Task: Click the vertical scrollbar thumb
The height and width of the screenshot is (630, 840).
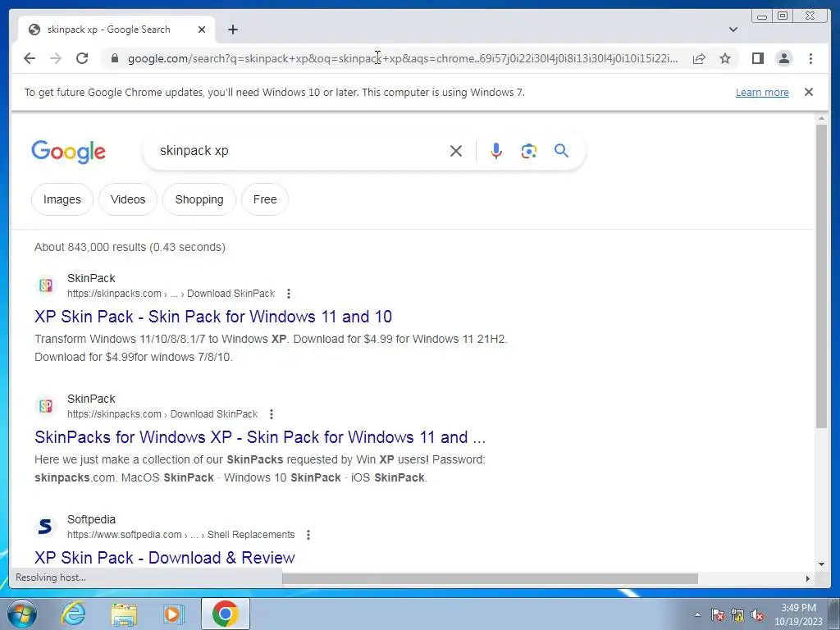Action: click(821, 276)
